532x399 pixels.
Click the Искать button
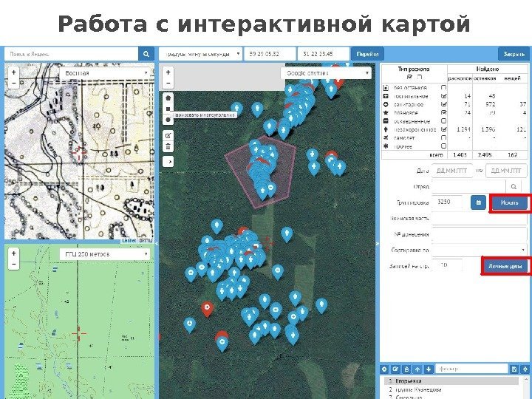pos(509,202)
